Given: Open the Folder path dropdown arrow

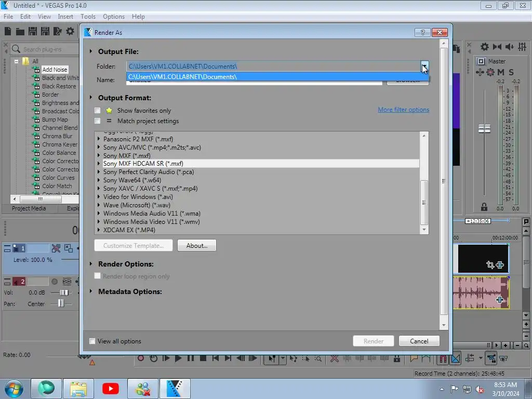Looking at the screenshot, I should point(424,66).
